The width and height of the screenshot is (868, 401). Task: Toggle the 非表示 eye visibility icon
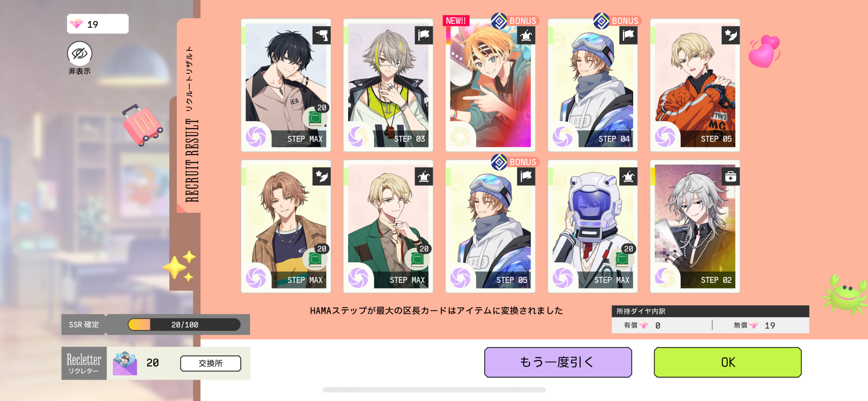click(79, 53)
